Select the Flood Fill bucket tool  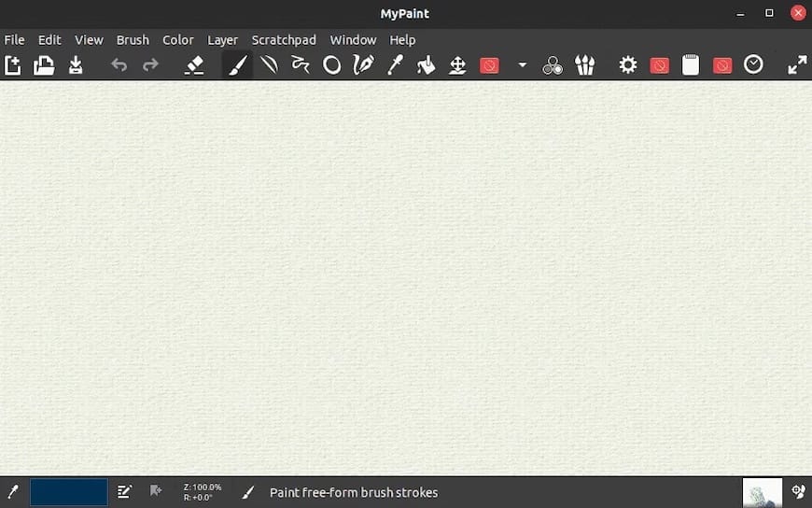click(427, 65)
